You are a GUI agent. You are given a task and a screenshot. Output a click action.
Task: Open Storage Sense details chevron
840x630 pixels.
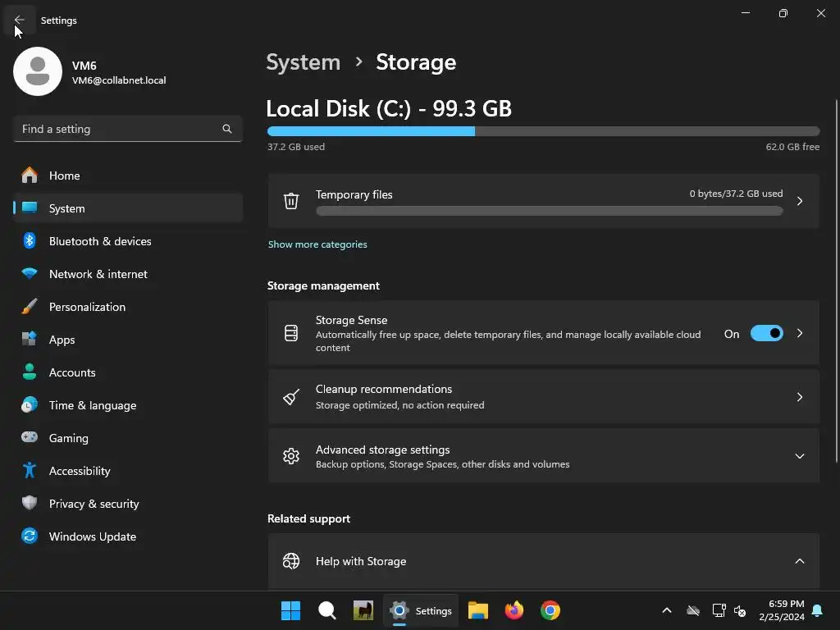pyautogui.click(x=800, y=334)
